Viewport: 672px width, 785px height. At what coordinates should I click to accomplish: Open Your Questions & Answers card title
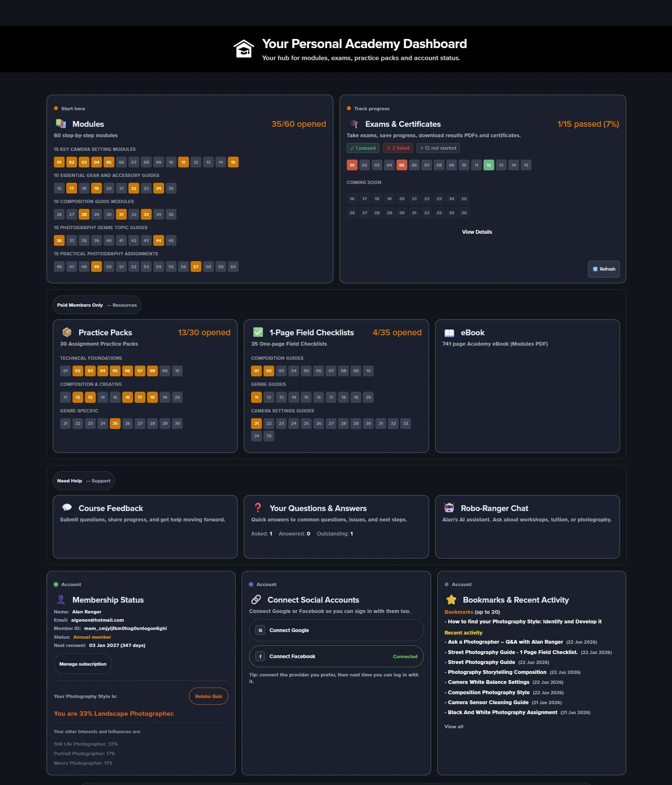pos(318,508)
